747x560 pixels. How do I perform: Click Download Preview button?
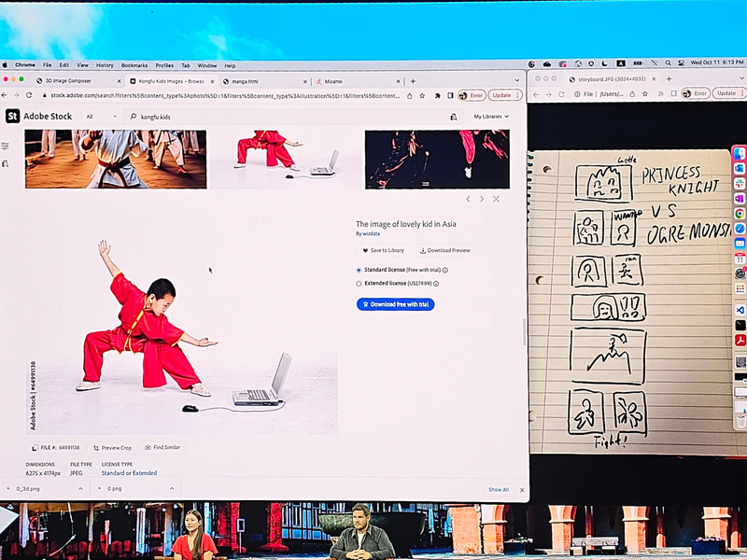[x=445, y=250]
